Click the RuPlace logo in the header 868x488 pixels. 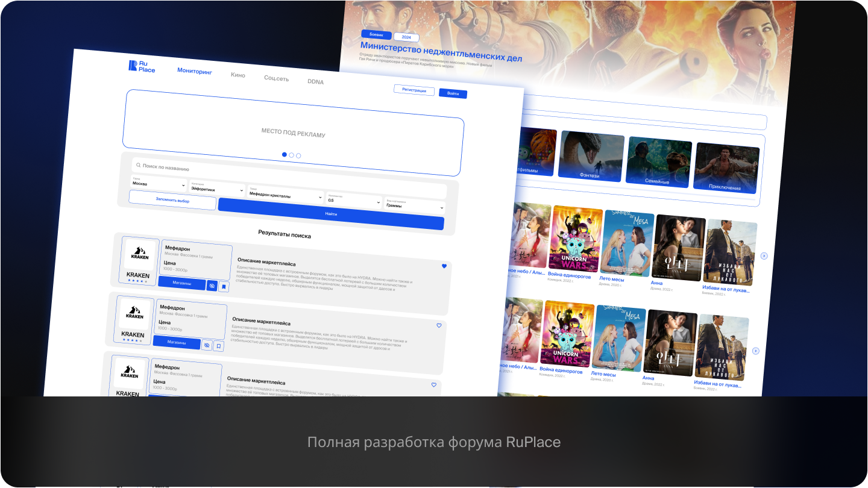click(x=142, y=66)
